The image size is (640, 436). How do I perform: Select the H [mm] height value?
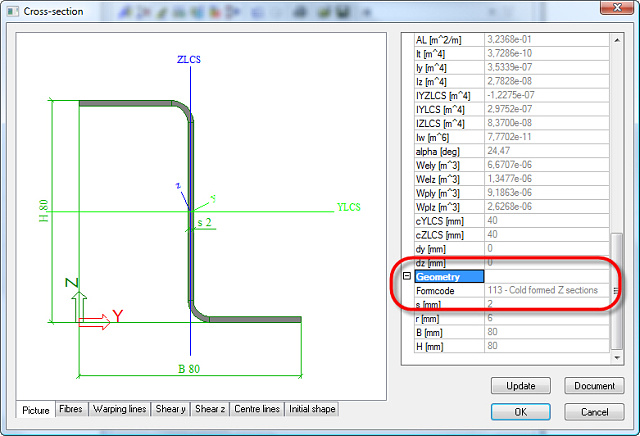547,346
